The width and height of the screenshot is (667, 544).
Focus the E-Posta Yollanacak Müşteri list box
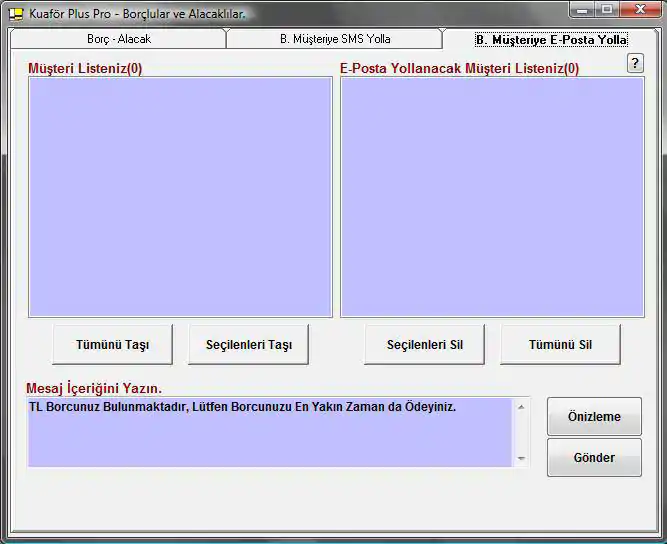click(492, 197)
